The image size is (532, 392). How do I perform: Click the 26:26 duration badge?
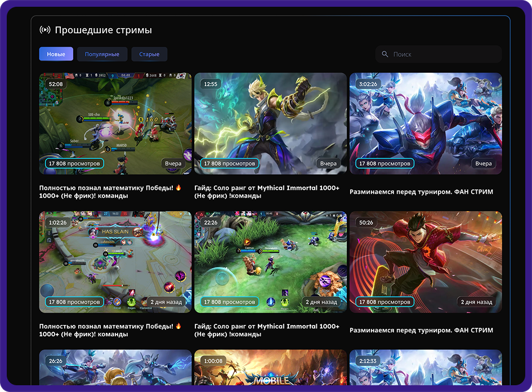(56, 361)
